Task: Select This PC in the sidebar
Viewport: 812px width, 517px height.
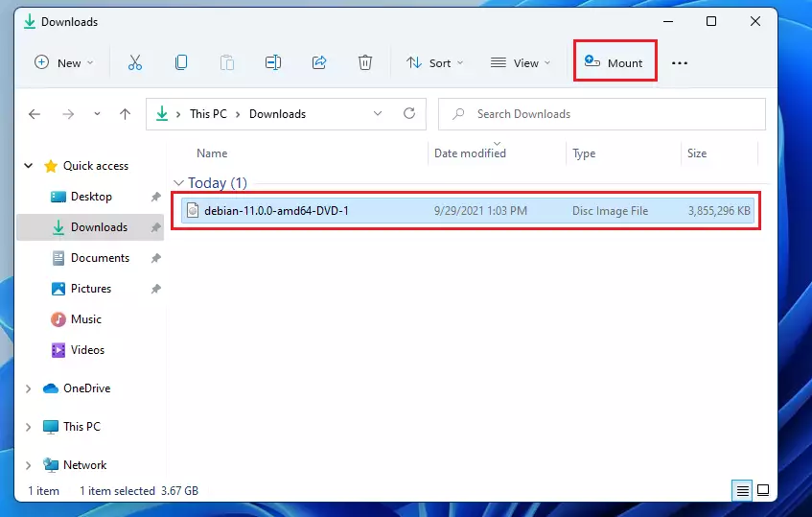Action: point(81,426)
